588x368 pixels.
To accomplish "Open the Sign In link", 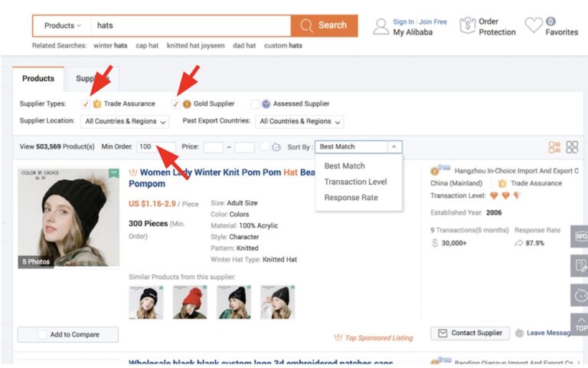I will click(x=403, y=21).
